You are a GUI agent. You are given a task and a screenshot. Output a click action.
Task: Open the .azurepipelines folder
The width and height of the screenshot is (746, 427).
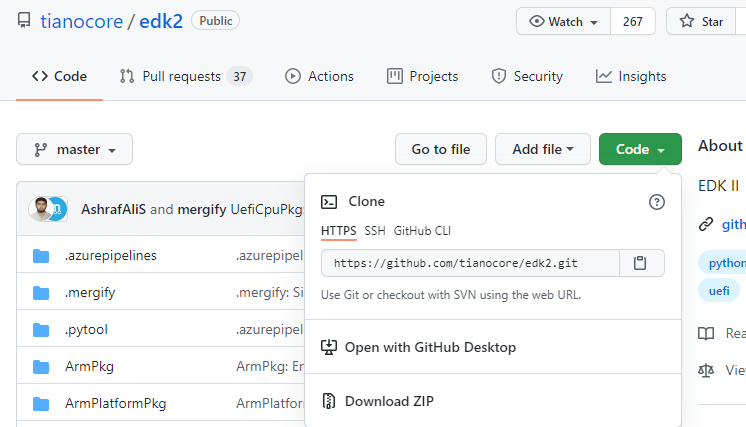point(110,255)
